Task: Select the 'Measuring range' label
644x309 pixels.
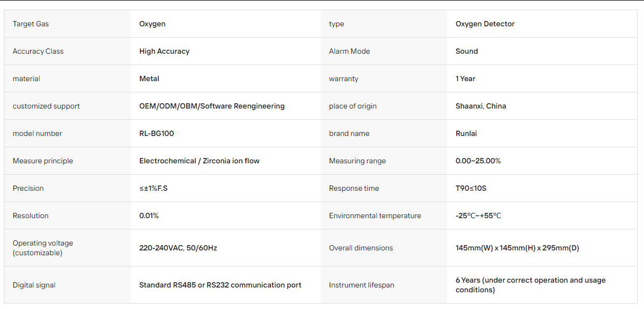Action: click(357, 161)
